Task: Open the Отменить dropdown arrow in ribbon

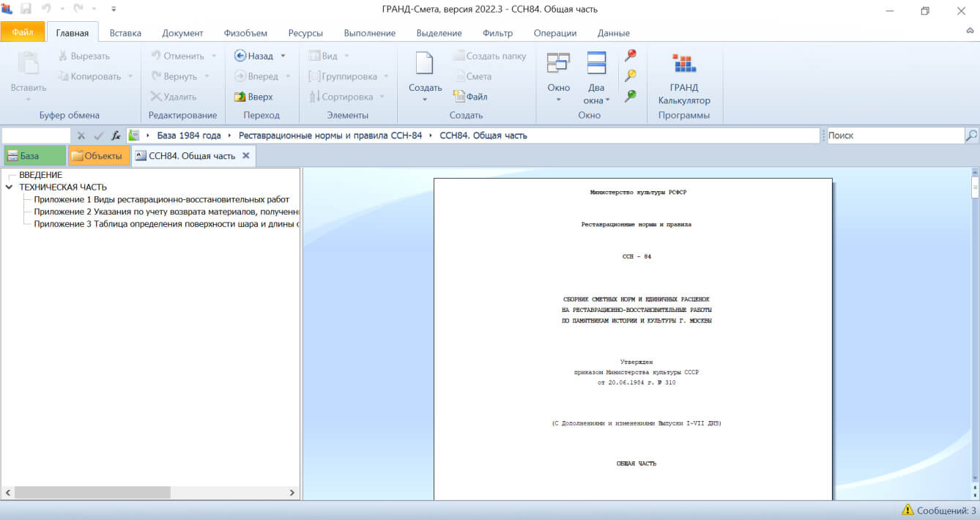Action: point(214,56)
